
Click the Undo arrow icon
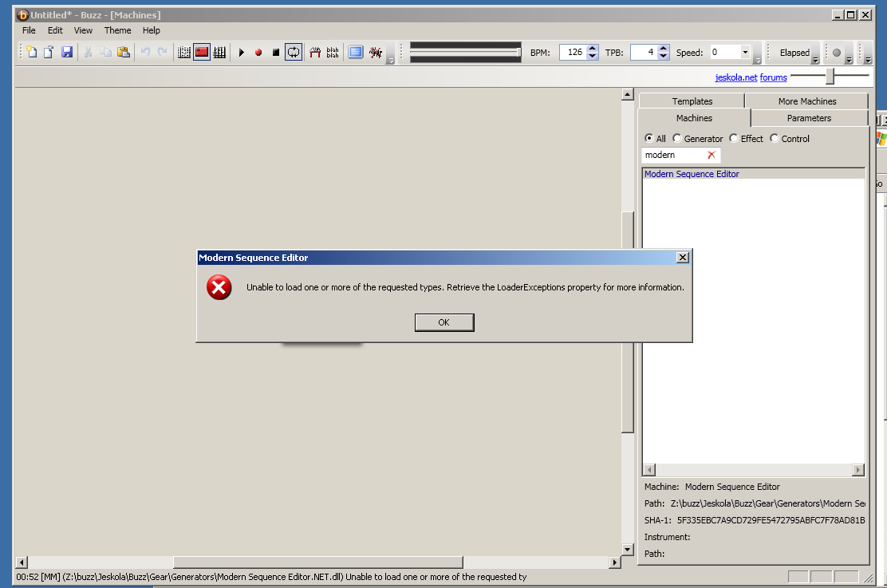[145, 53]
